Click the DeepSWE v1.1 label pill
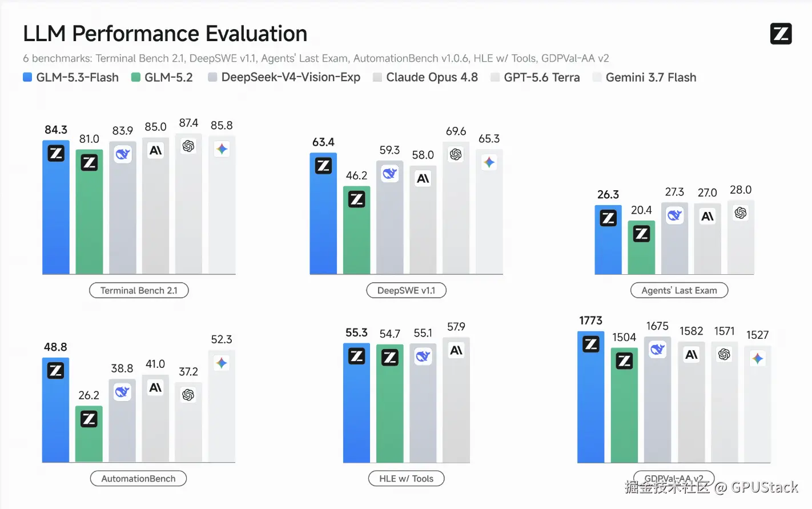812x509 pixels. (x=406, y=290)
